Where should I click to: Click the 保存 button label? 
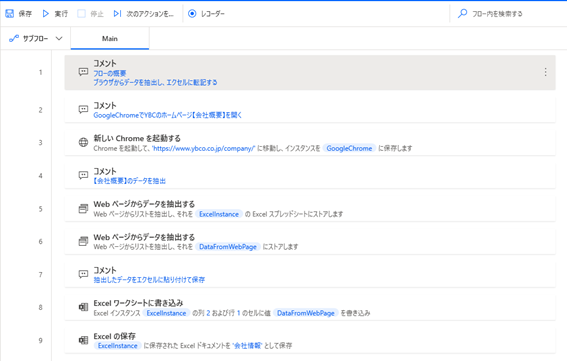point(25,14)
